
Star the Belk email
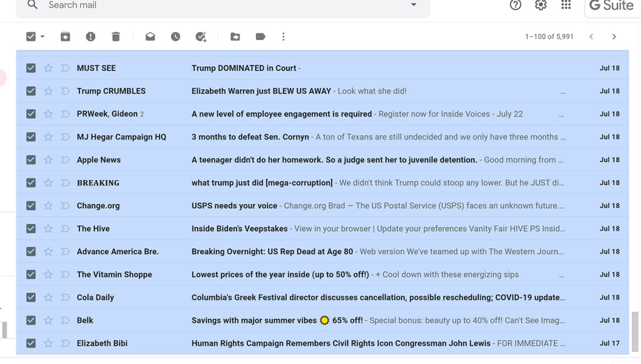coord(48,320)
